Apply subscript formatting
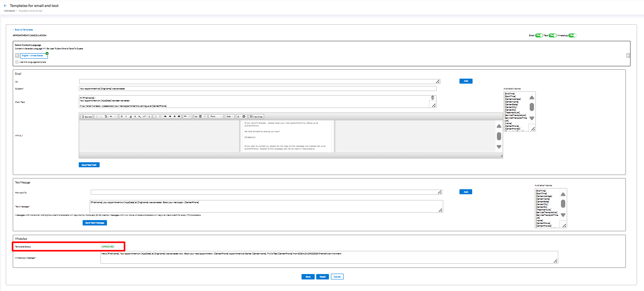 [140, 116]
